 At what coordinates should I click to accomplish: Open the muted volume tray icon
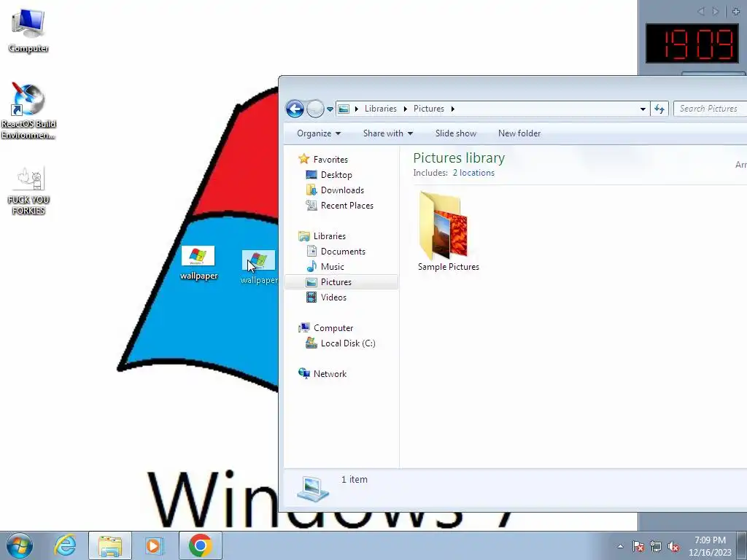(x=673, y=546)
